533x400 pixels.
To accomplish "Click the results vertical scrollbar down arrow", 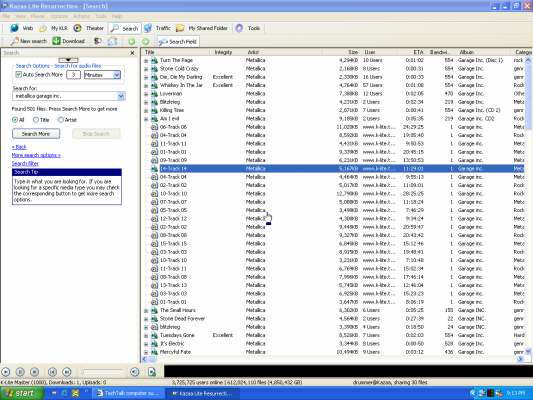I will [528, 351].
